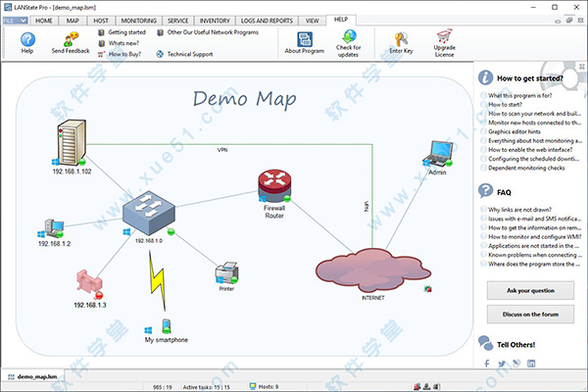Share via the Facebook icon
This screenshot has height=392, width=588.
[487, 364]
